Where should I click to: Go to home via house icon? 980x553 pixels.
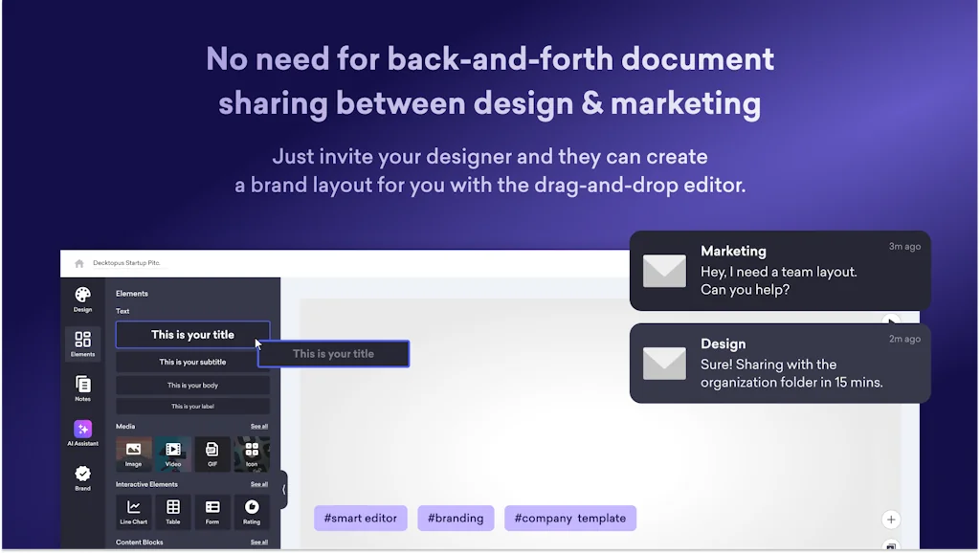point(79,263)
